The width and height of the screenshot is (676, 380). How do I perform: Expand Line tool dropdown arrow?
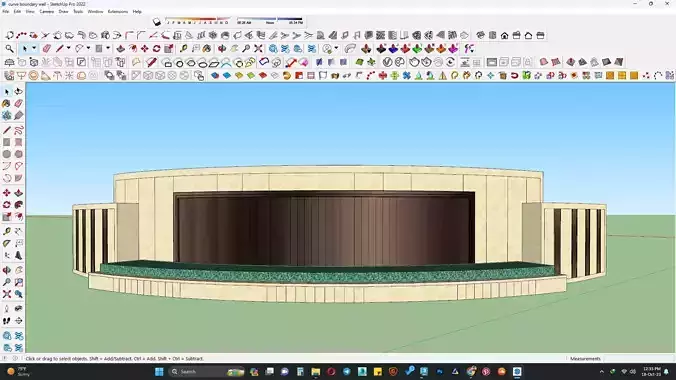[68, 49]
